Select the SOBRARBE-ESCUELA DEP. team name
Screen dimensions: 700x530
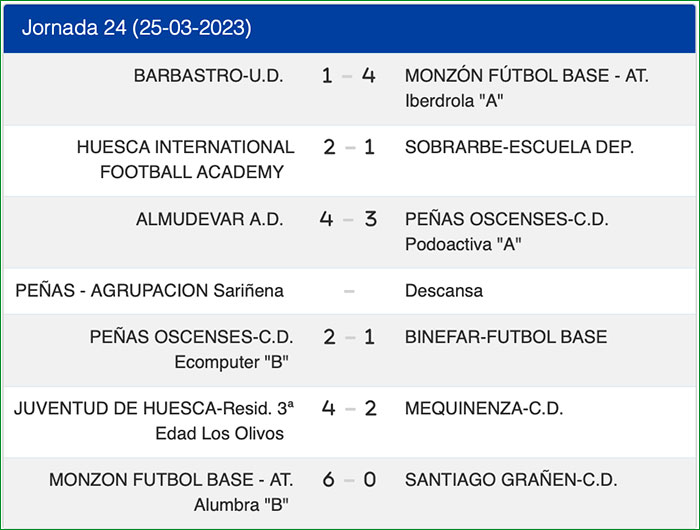tap(519, 147)
